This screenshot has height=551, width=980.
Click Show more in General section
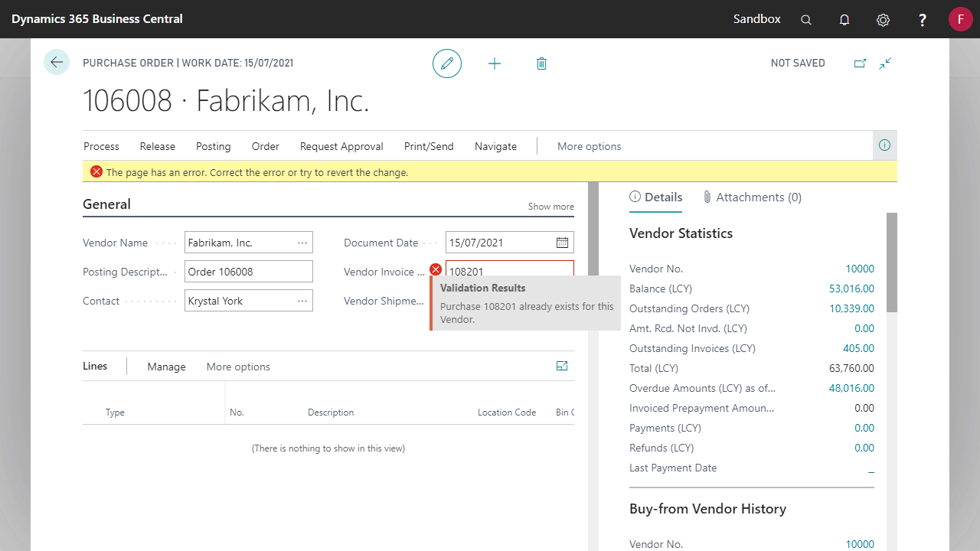point(551,207)
